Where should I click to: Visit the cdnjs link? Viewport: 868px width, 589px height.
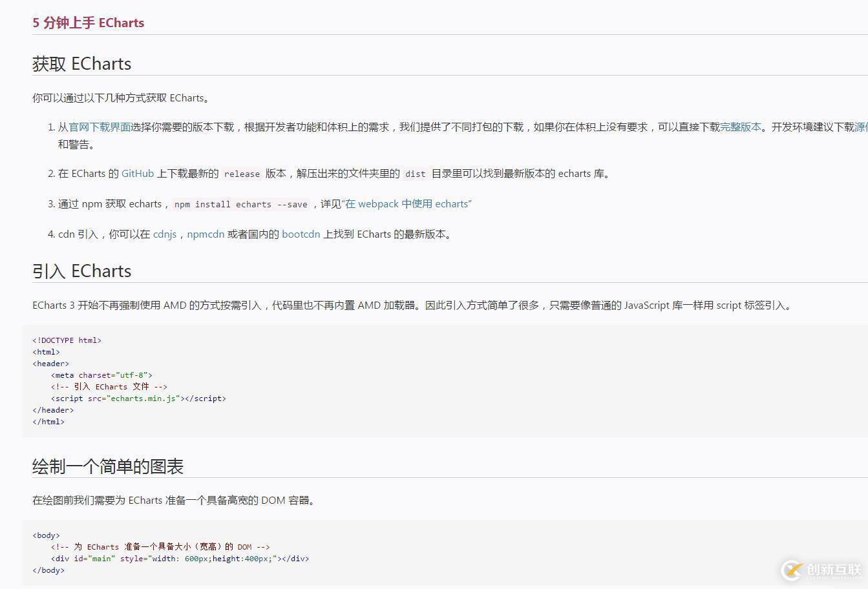point(165,234)
